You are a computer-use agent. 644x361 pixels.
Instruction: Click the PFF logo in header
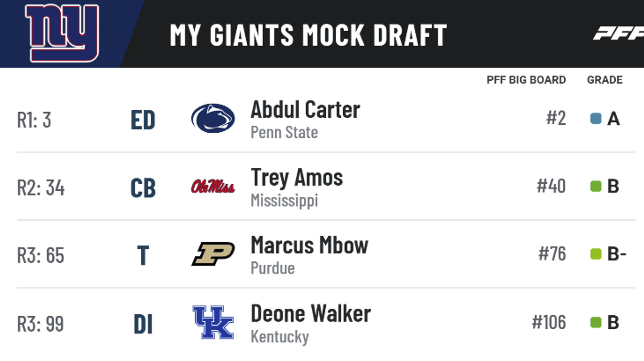(619, 33)
